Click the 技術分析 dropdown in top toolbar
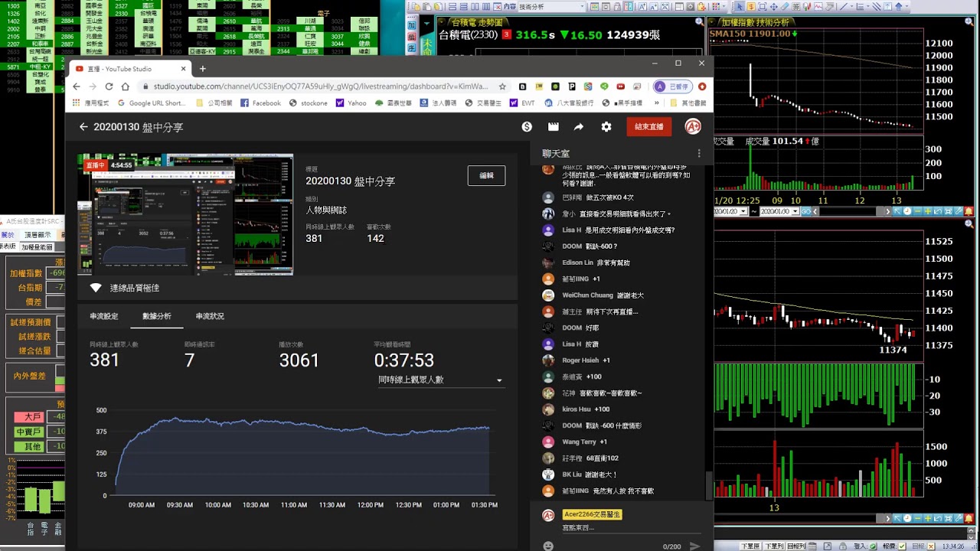 553,7
